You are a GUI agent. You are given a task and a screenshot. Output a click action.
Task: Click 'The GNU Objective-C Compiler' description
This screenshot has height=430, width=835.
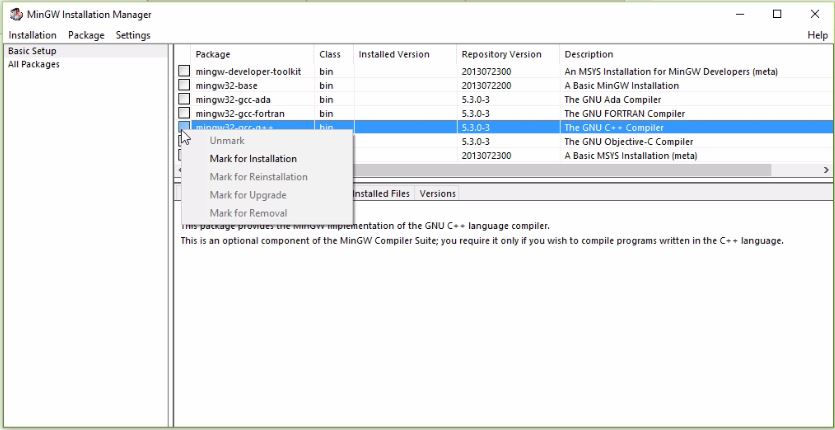coord(628,142)
